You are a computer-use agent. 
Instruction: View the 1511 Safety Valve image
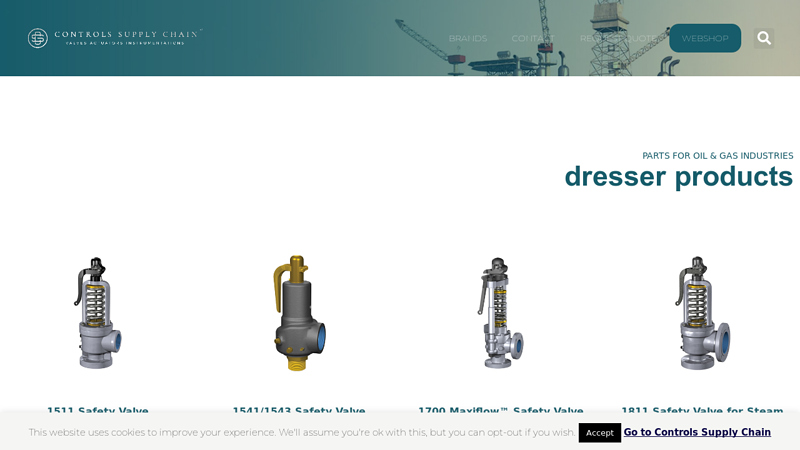(x=98, y=313)
